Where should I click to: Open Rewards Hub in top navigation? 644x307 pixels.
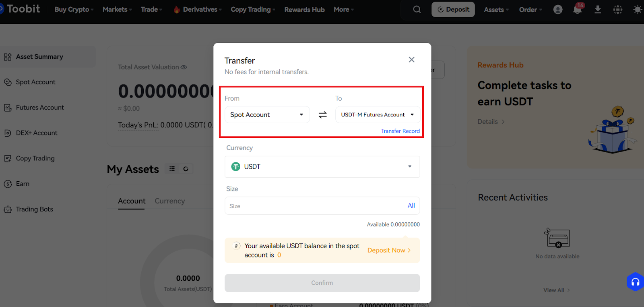[x=304, y=10]
